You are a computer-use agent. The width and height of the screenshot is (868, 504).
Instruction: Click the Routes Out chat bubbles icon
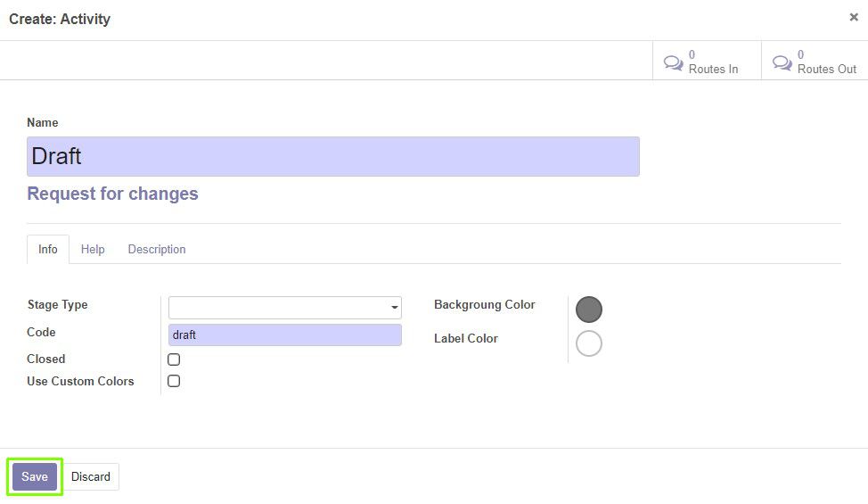(x=782, y=62)
